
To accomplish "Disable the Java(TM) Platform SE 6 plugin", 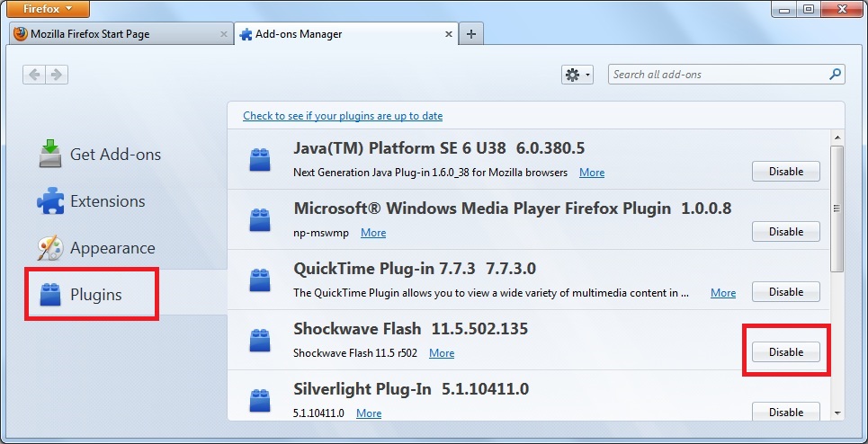I will click(x=785, y=172).
